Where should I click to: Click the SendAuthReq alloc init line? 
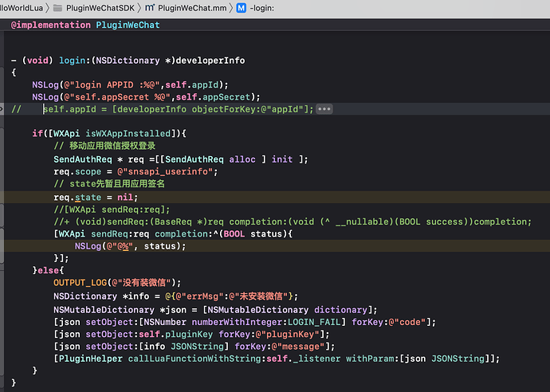(181, 159)
